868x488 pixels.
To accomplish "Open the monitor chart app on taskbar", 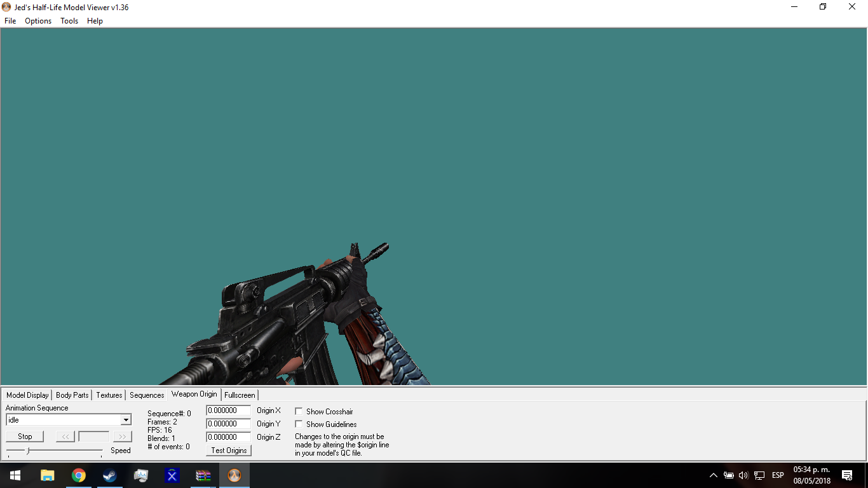I will click(x=141, y=475).
